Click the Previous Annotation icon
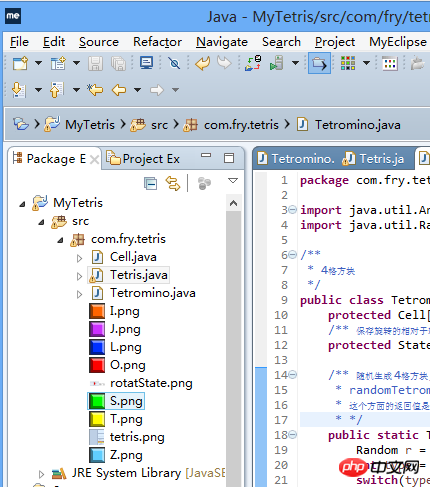Viewport: 430px width, 487px height. tap(57, 90)
